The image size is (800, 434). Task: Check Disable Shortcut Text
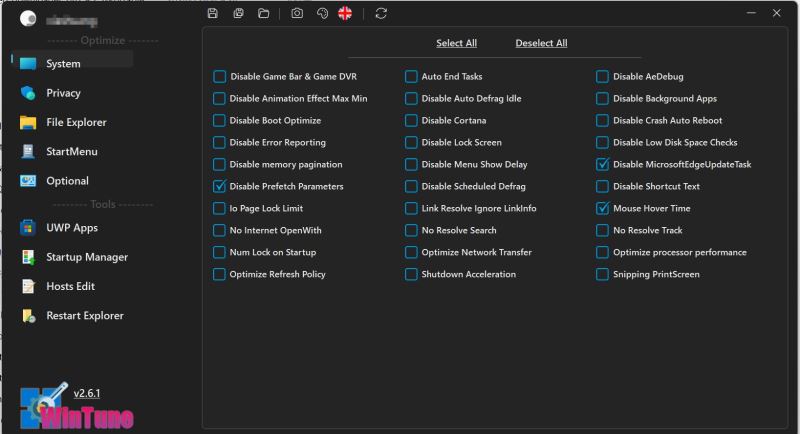point(603,186)
